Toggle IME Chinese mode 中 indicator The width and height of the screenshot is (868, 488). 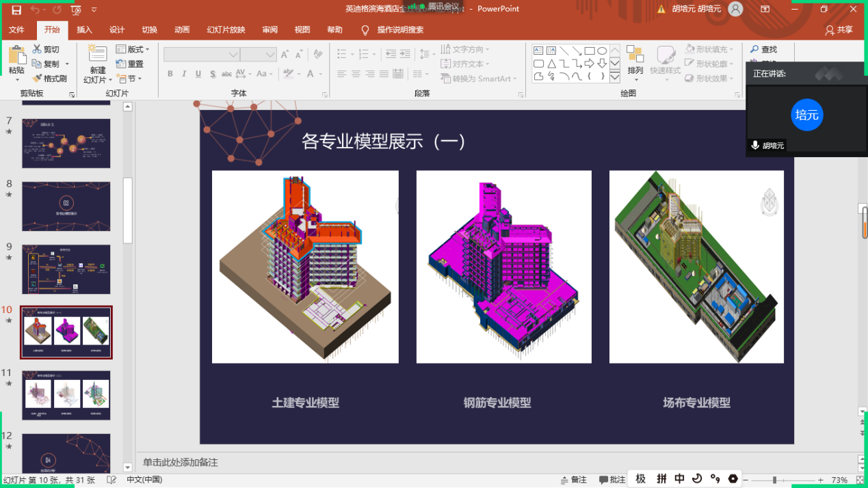pyautogui.click(x=679, y=478)
